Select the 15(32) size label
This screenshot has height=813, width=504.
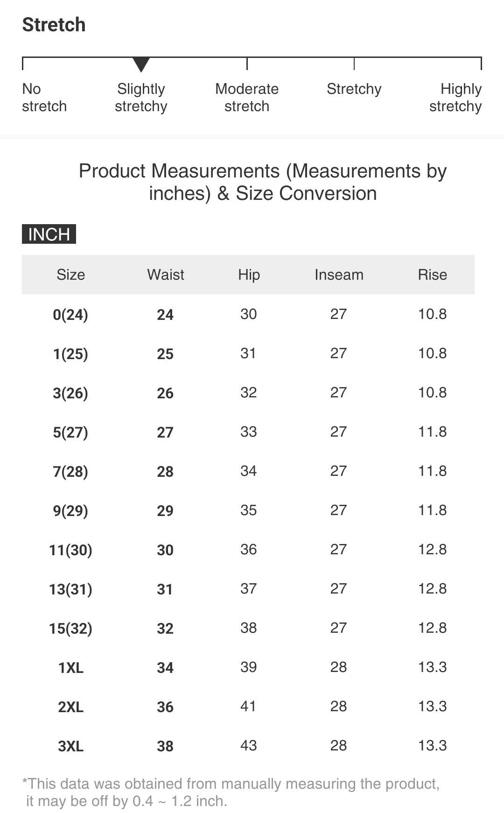pyautogui.click(x=70, y=629)
